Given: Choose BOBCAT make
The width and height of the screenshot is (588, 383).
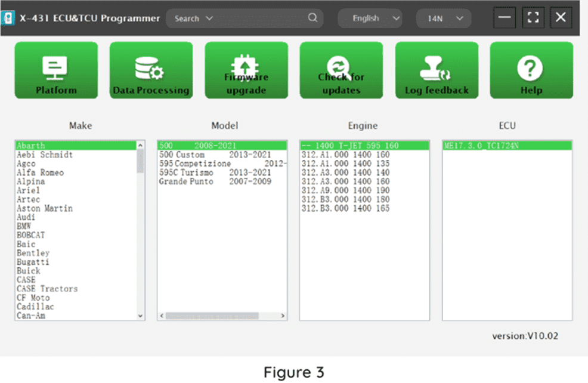Looking at the screenshot, I should 76,235.
